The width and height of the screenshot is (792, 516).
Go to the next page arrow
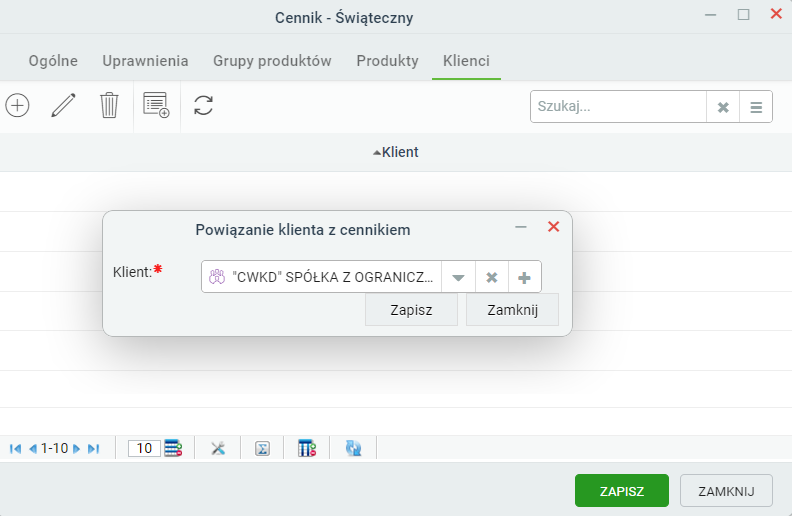(x=76, y=448)
